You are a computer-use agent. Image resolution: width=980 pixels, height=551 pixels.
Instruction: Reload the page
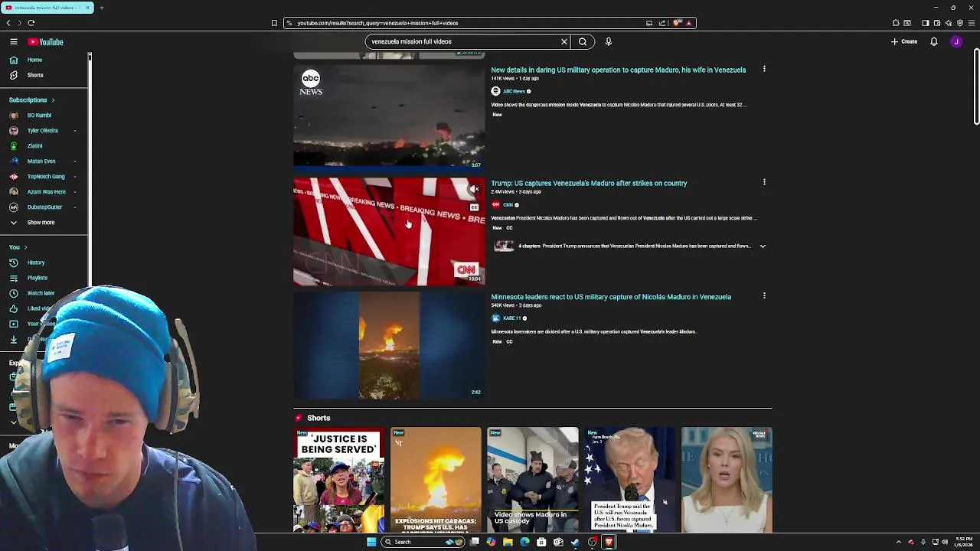(x=31, y=23)
